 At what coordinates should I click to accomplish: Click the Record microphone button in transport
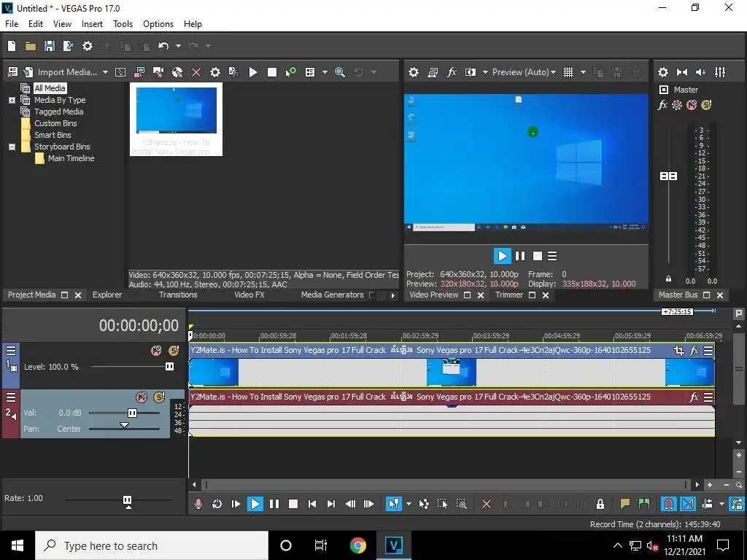198,504
